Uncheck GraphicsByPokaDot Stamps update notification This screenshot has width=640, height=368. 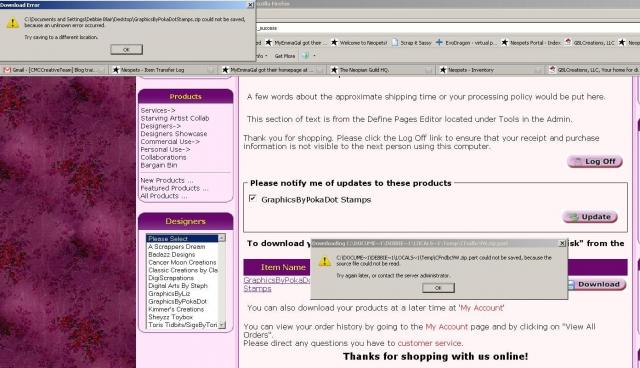click(253, 198)
